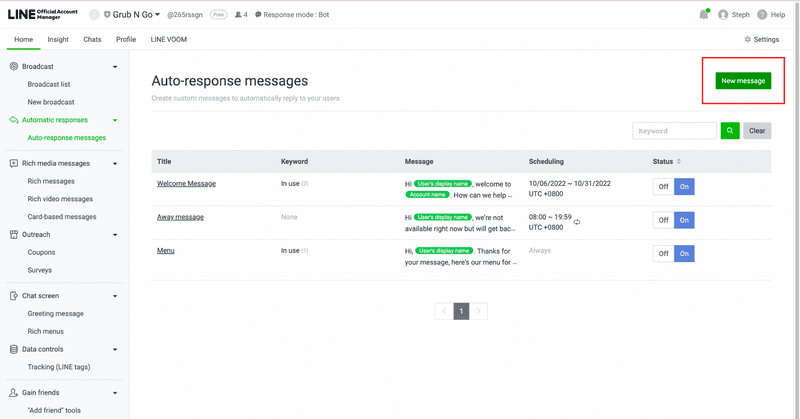Click the Steph user avatar icon
Viewport: 800px width, 419px height.
pos(723,15)
